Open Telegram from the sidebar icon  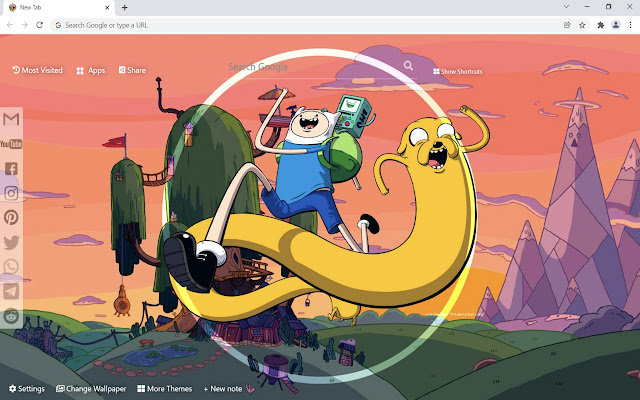point(11,291)
